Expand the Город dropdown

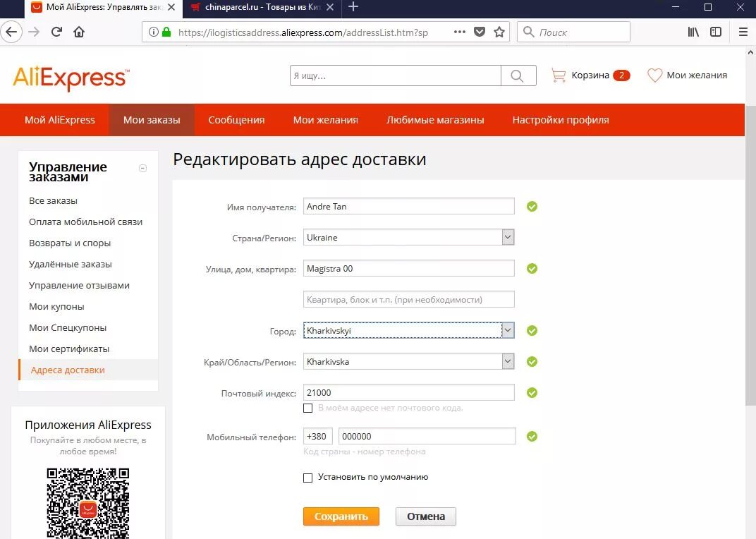[x=508, y=330]
